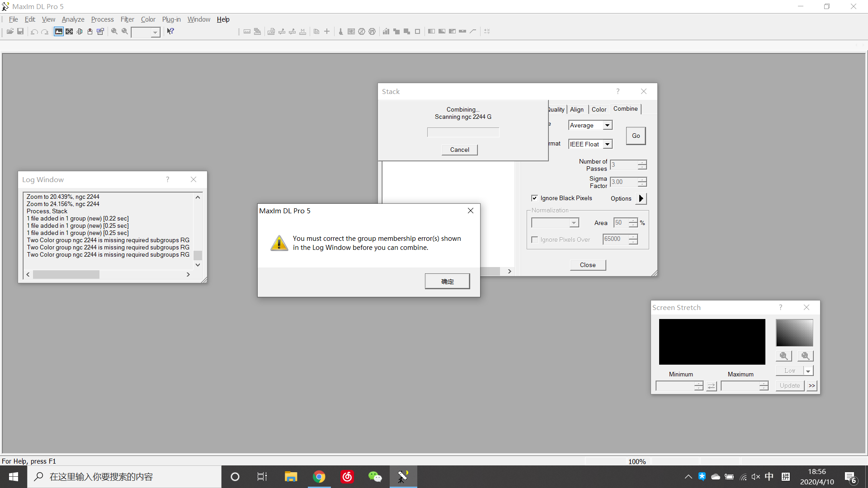Show hidden system tray icons chevron
Screen dimensions: 868x488
pyautogui.click(x=688, y=477)
